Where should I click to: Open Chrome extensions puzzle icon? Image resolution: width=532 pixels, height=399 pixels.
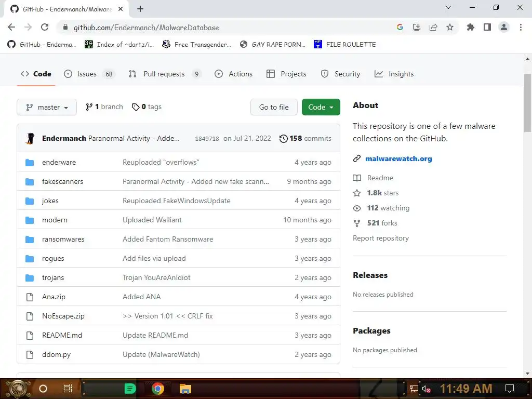[x=470, y=27]
